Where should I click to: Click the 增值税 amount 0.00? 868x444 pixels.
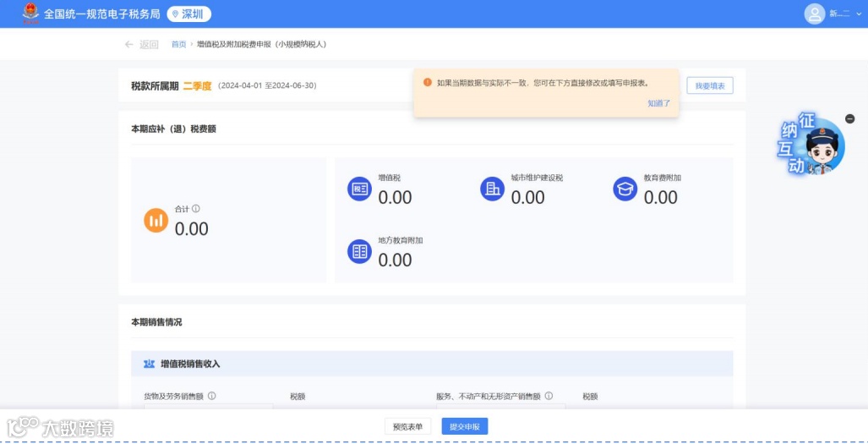396,198
